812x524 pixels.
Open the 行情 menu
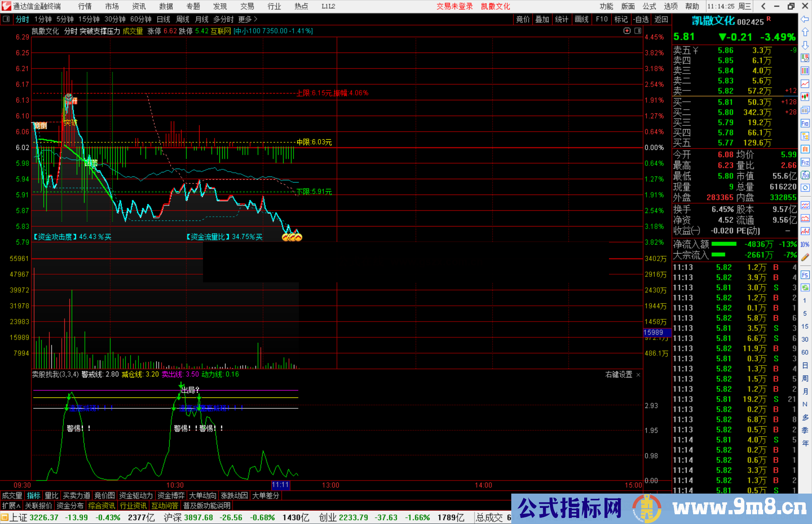click(x=85, y=6)
